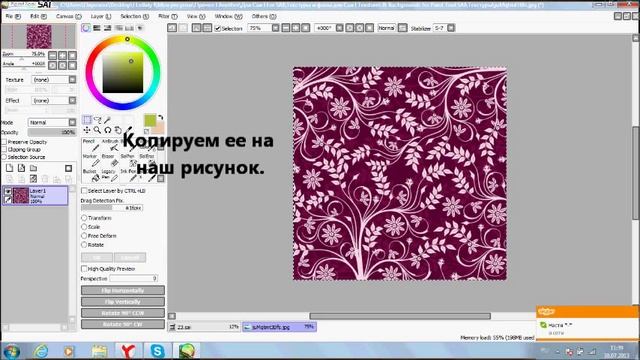Open the toolbar zoom percentage dropdown
The image size is (640, 360).
(276, 28)
